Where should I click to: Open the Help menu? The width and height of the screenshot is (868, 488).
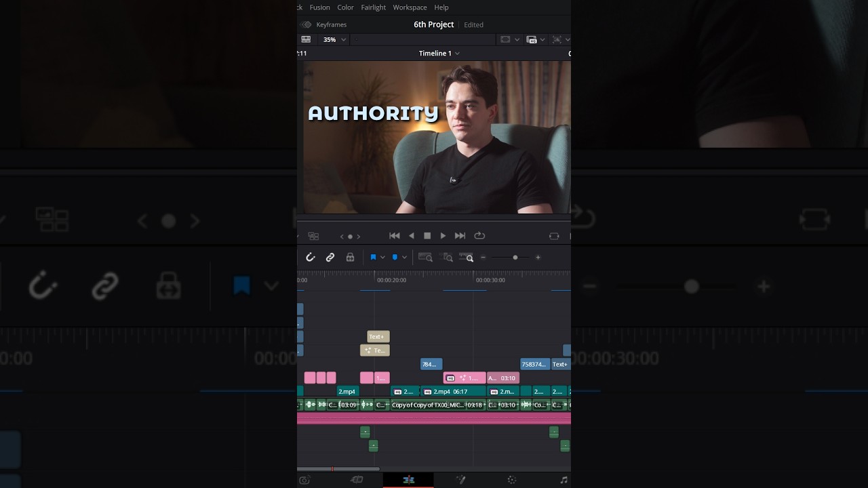(x=441, y=7)
